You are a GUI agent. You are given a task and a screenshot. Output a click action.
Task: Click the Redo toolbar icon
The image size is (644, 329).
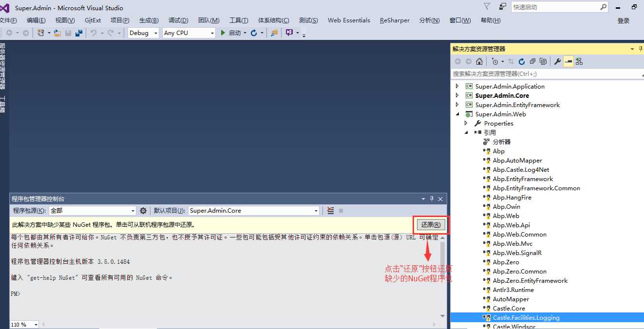click(111, 33)
